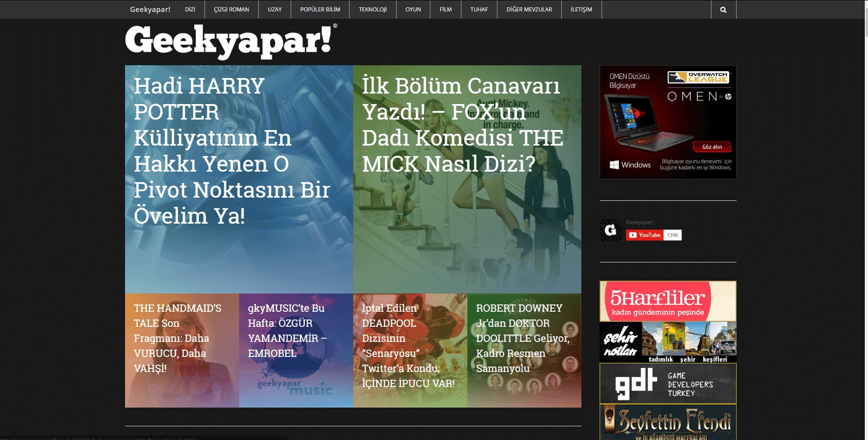Open the large Geekyapar! logo
The height and width of the screenshot is (440, 868).
point(231,42)
